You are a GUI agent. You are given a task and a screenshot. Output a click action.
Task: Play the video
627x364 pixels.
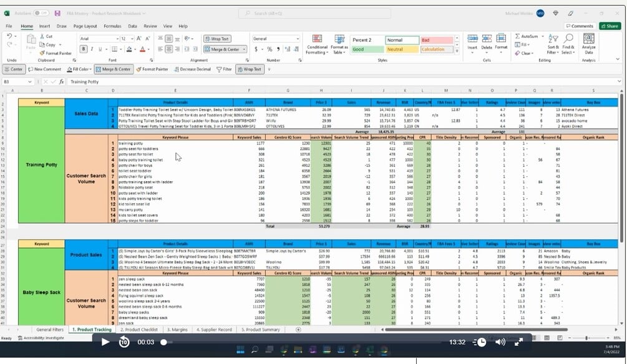tap(105, 342)
